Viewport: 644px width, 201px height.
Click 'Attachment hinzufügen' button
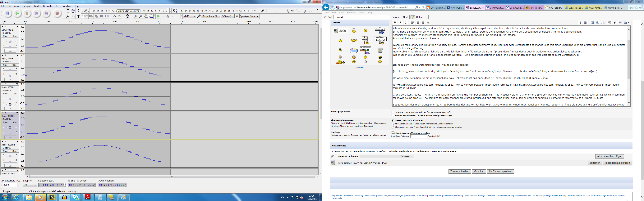(609, 156)
